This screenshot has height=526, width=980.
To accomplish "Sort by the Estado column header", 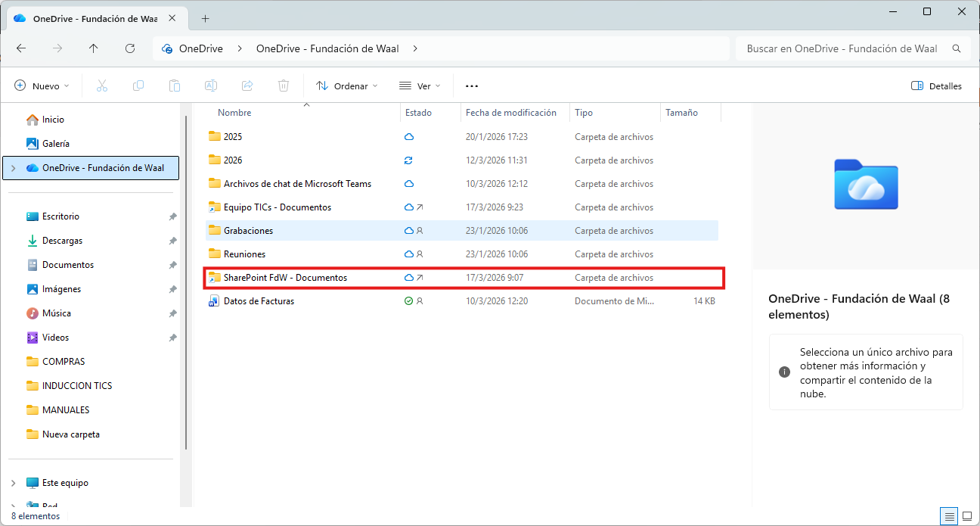I will pos(418,113).
